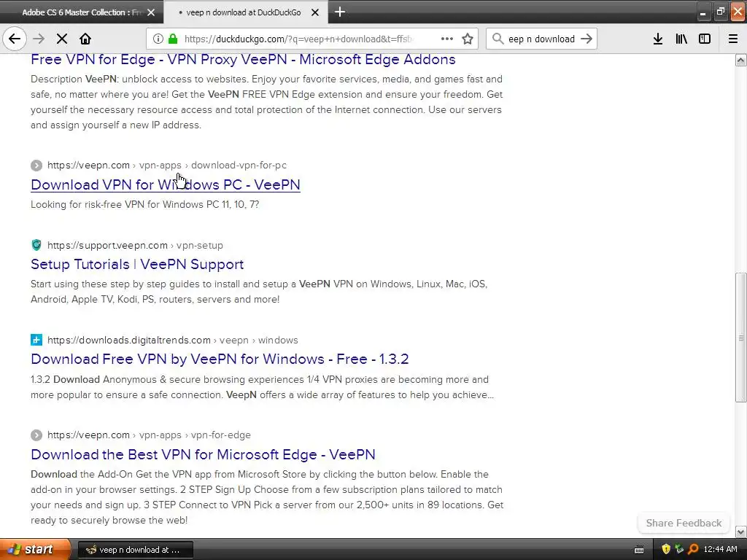Screen dimensions: 747x560
Task: Click the veepn.com vpn-for-edge URL
Action: click(149, 435)
